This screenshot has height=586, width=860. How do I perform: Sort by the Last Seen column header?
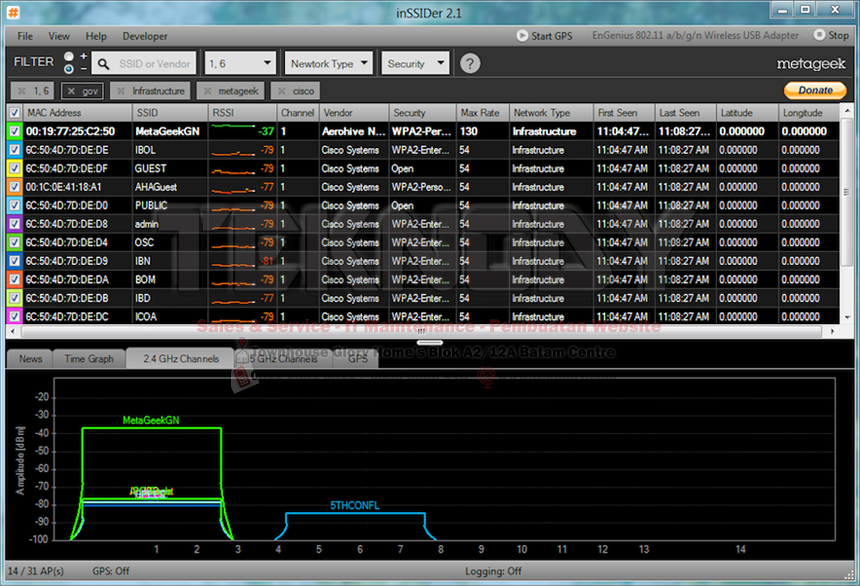pos(686,113)
